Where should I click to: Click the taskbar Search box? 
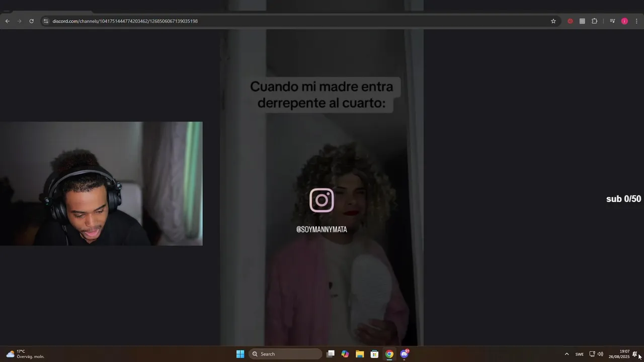pyautogui.click(x=286, y=354)
